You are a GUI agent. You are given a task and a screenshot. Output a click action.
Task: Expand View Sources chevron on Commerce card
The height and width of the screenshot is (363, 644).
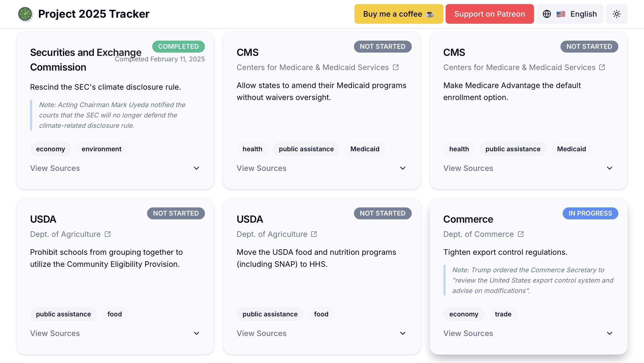tap(609, 333)
